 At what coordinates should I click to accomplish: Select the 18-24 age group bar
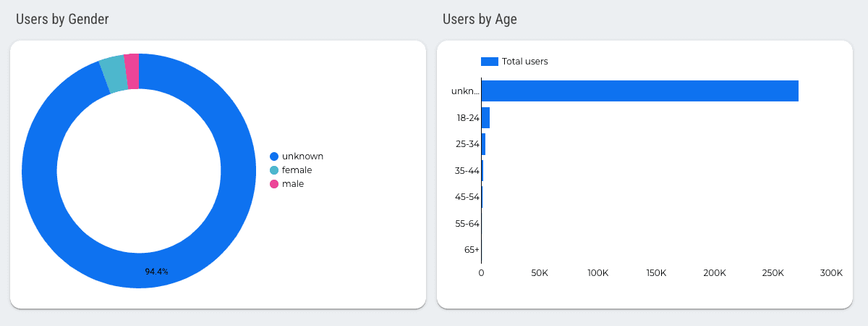[485, 117]
